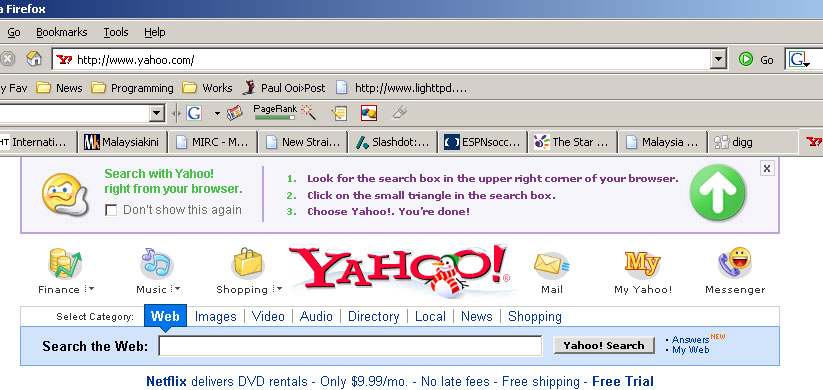
Task: Expand the Finance dropdown arrow
Action: click(x=90, y=289)
